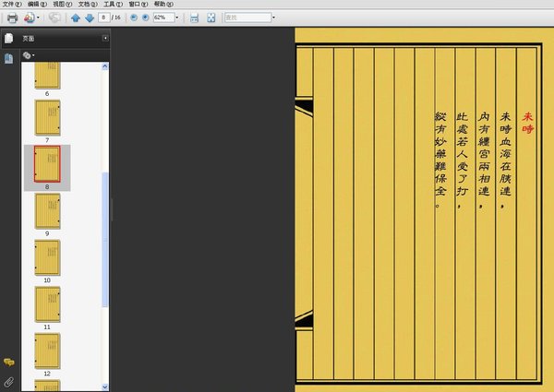Viewport: 554px width, 392px height.
Task: Open the 视图 menu
Action: click(x=63, y=4)
